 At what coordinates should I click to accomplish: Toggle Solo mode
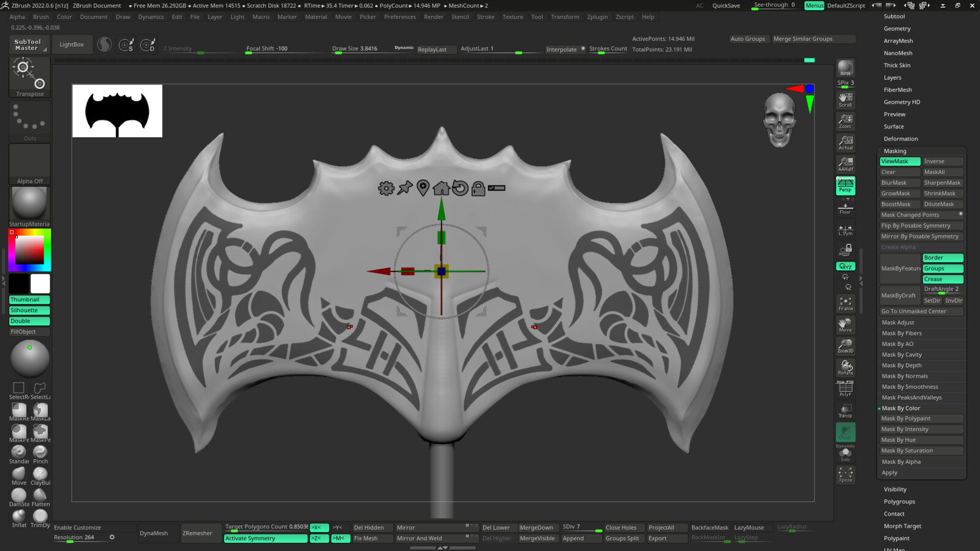click(x=845, y=454)
